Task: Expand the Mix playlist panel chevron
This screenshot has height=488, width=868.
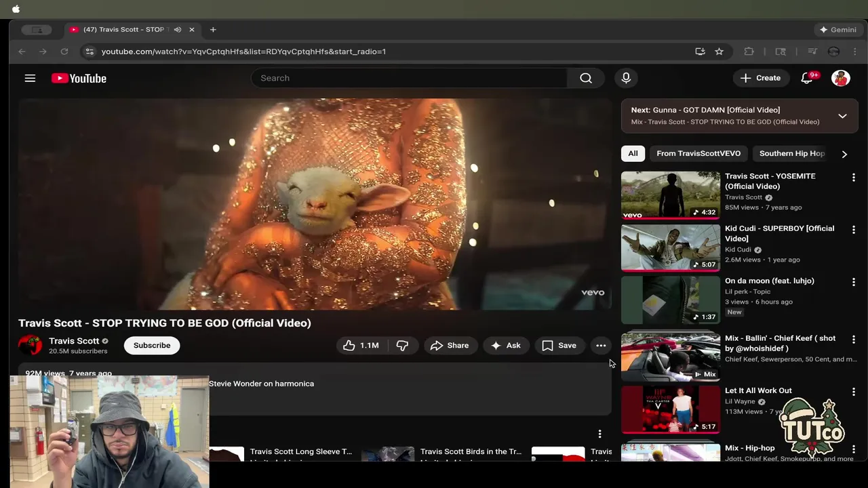Action: pos(842,116)
